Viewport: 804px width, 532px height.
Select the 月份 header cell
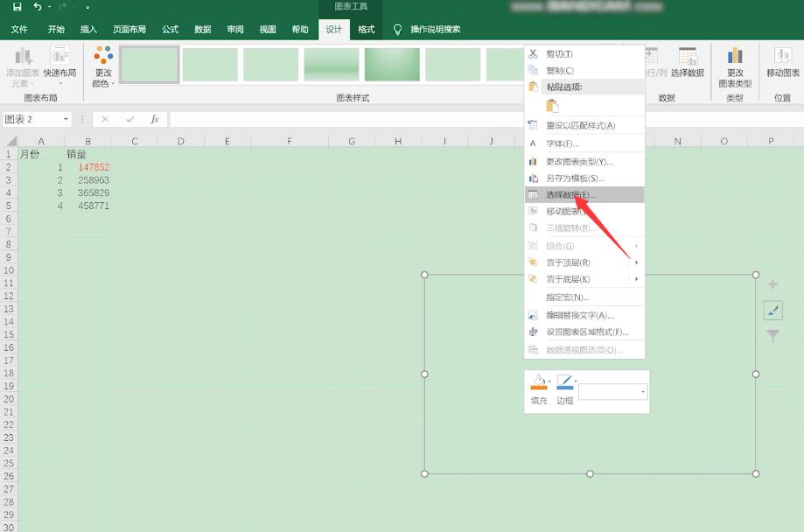[x=41, y=154]
